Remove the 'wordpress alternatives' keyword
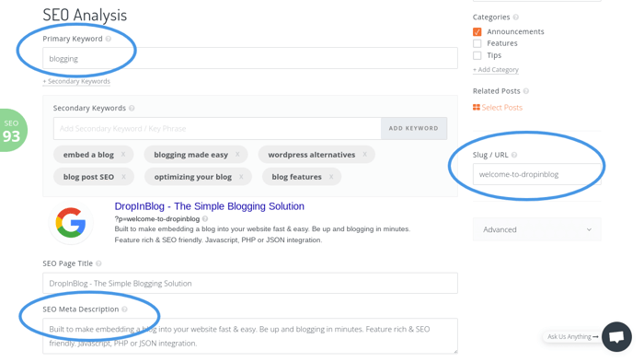Image resolution: width=644 pixels, height=362 pixels. click(x=364, y=155)
